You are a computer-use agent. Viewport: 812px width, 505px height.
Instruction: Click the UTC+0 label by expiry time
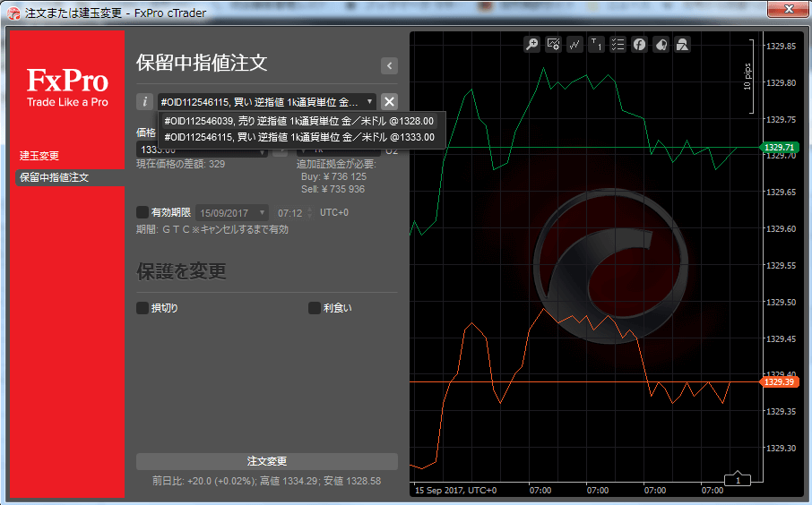334,212
